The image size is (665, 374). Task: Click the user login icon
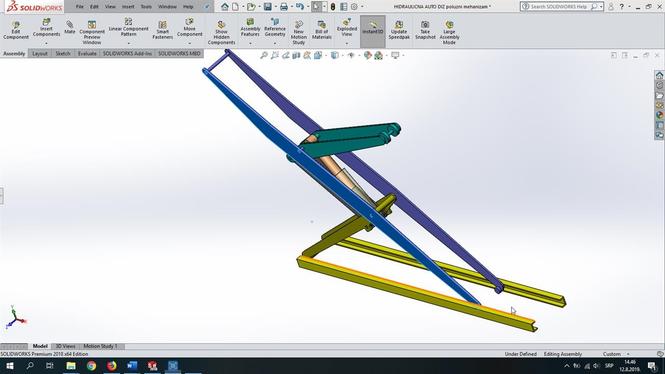coord(611,7)
